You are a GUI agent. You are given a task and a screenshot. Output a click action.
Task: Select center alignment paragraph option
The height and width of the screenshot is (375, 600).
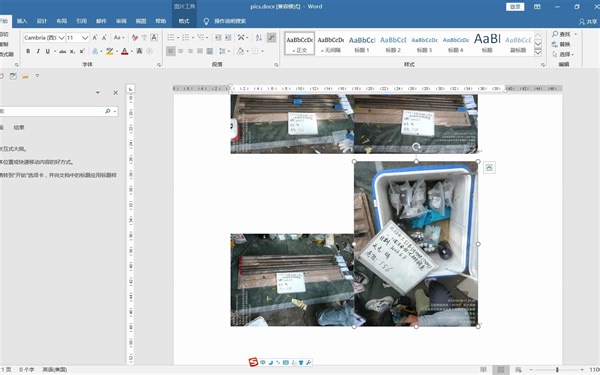click(x=180, y=51)
